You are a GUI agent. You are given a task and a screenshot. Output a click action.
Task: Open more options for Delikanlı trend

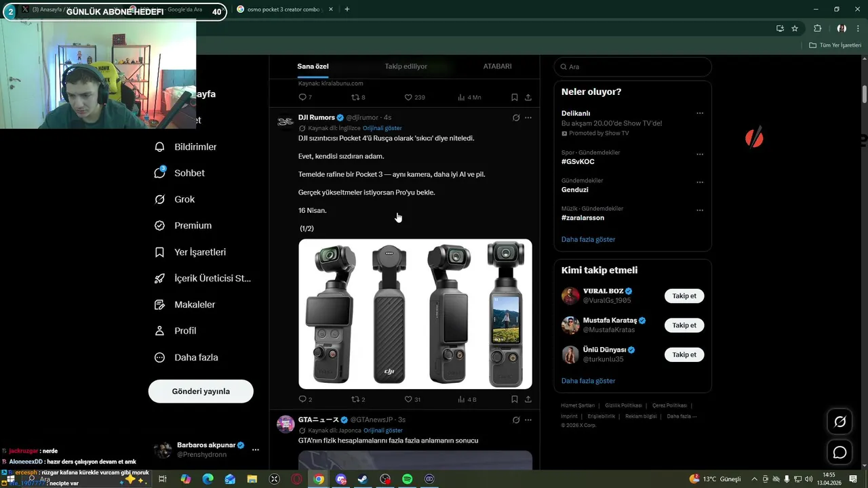click(700, 113)
